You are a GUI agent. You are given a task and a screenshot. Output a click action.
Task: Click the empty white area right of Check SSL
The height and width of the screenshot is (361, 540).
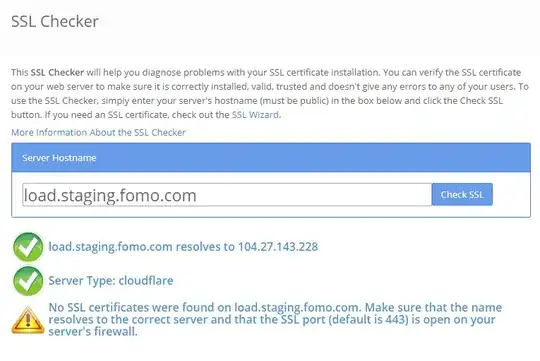coord(511,195)
